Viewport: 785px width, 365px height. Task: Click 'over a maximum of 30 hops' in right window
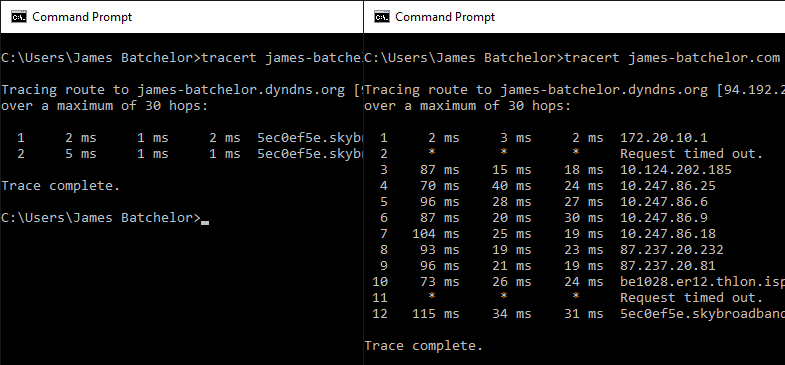click(x=467, y=106)
